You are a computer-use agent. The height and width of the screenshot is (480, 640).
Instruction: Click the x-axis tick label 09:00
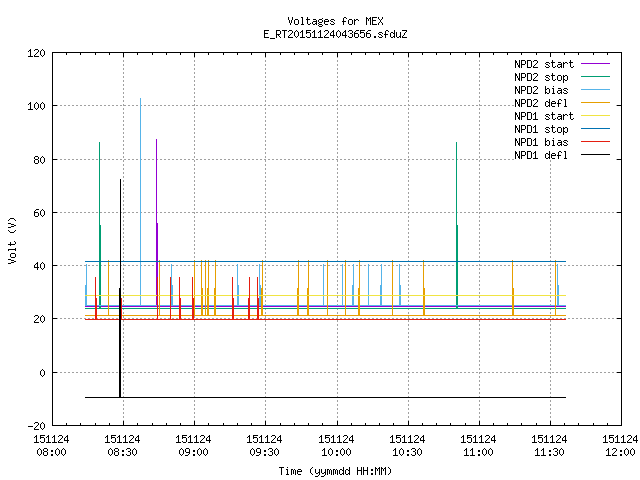(193, 453)
